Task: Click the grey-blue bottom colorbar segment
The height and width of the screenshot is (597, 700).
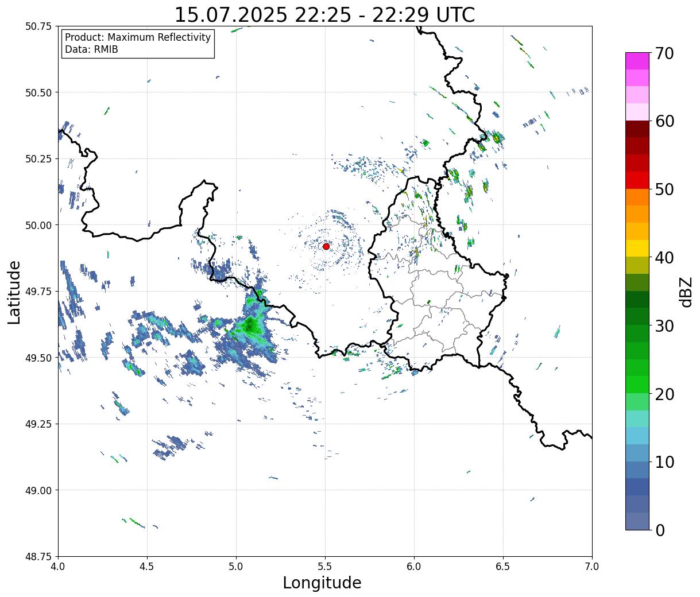Action: [x=637, y=521]
